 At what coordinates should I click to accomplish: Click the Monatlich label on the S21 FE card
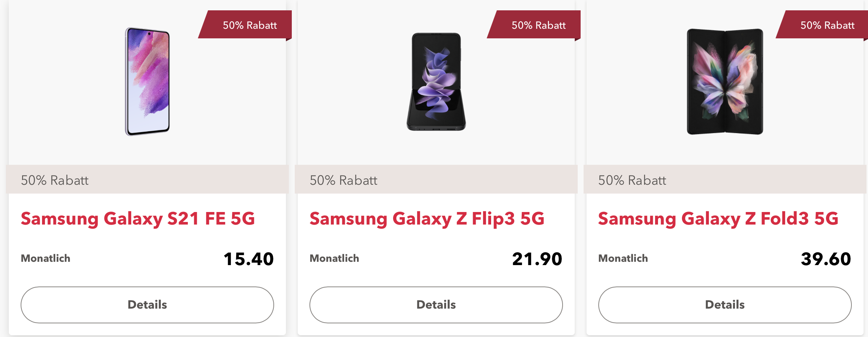click(x=46, y=258)
